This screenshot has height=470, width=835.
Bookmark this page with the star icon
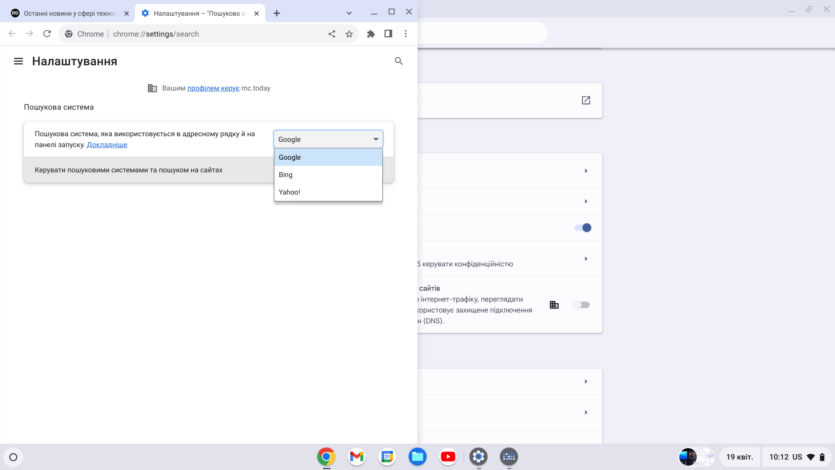click(x=349, y=34)
